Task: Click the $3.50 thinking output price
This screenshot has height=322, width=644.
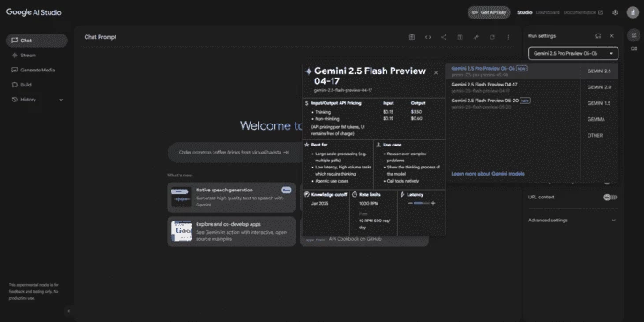Action: [x=416, y=112]
